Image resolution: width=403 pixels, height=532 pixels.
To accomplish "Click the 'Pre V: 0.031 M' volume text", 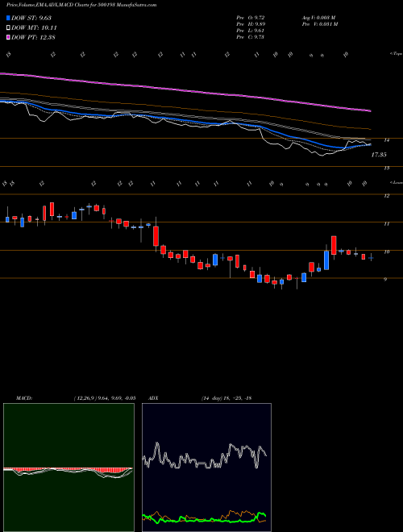I will (319, 24).
